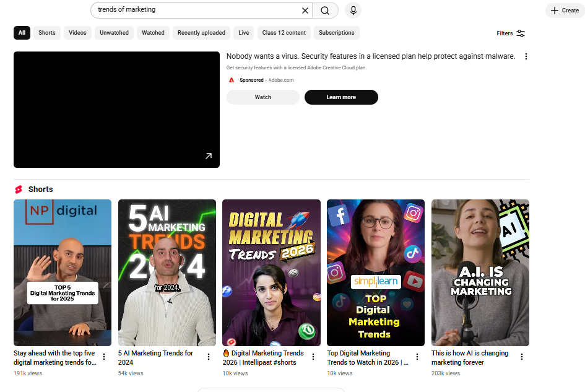Open the Digital Marketing Trends 2026 thumbnail

pos(271,272)
